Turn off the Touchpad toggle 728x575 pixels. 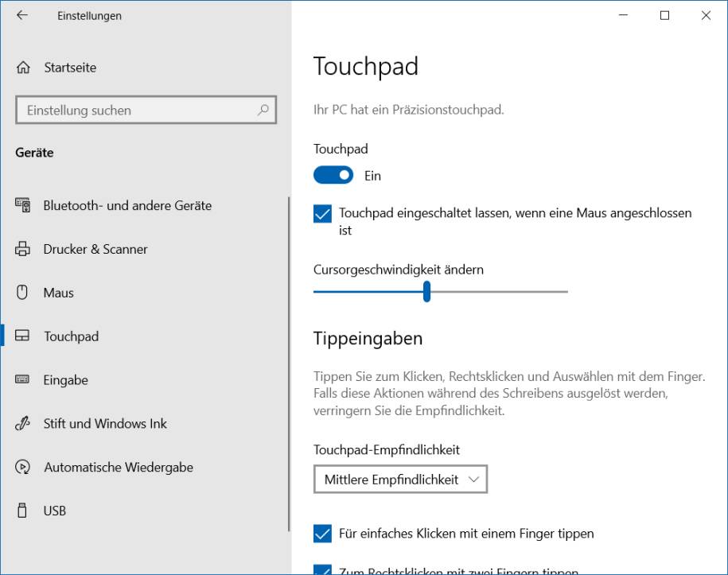tap(333, 175)
